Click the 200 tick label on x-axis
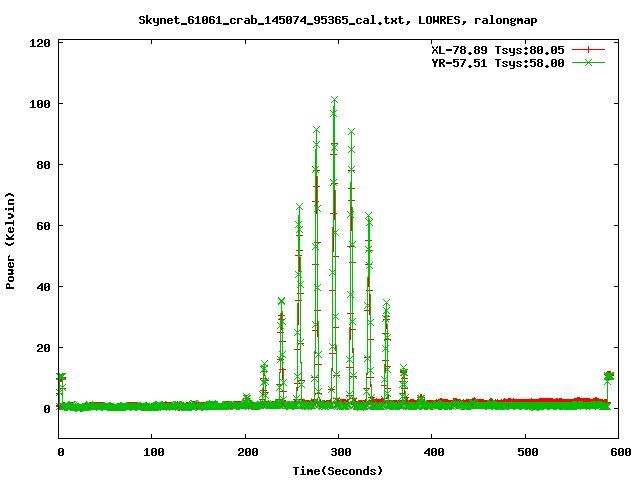The width and height of the screenshot is (640, 480). tap(245, 453)
